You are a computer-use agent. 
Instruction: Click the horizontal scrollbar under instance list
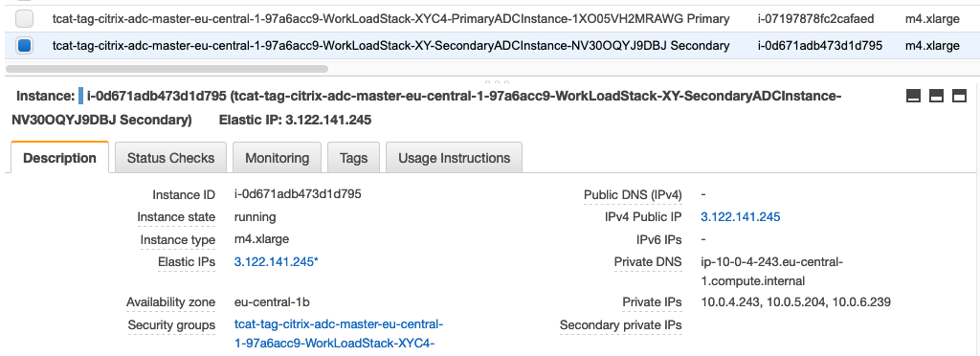tap(167, 68)
